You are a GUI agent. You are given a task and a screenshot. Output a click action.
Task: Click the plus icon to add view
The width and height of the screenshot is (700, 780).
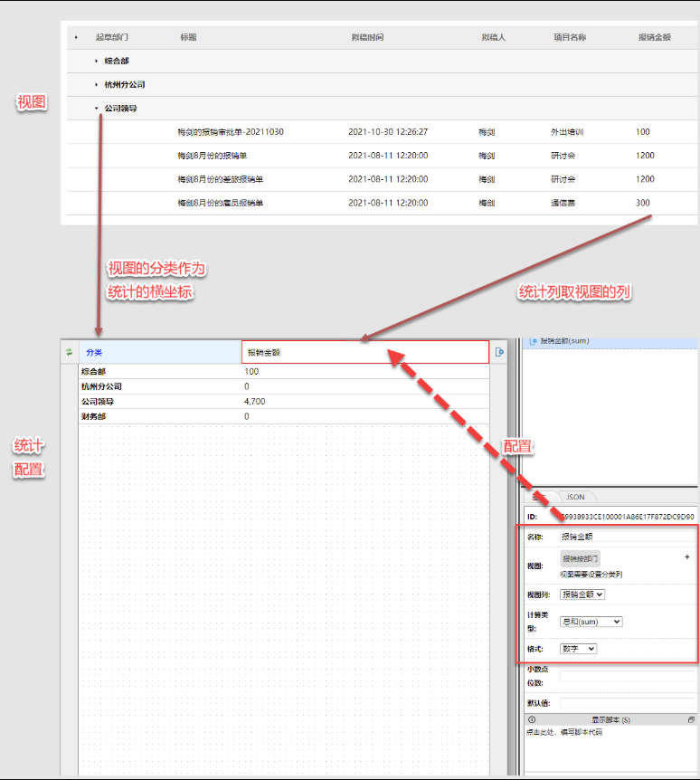tap(687, 557)
